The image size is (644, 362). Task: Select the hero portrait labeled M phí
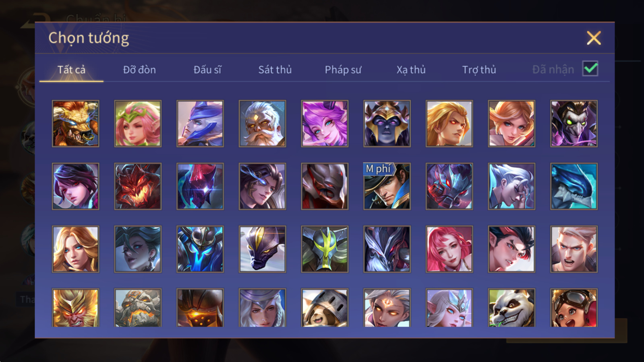pyautogui.click(x=387, y=186)
